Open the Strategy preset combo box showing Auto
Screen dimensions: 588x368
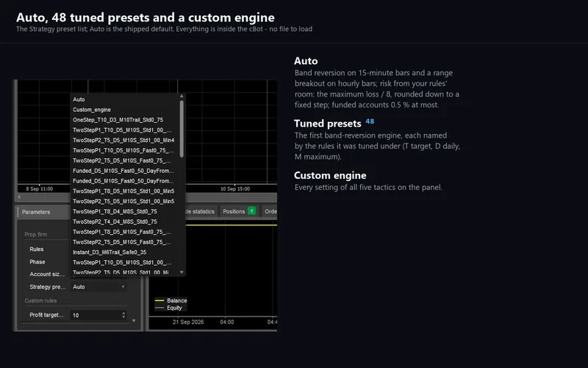tap(98, 287)
